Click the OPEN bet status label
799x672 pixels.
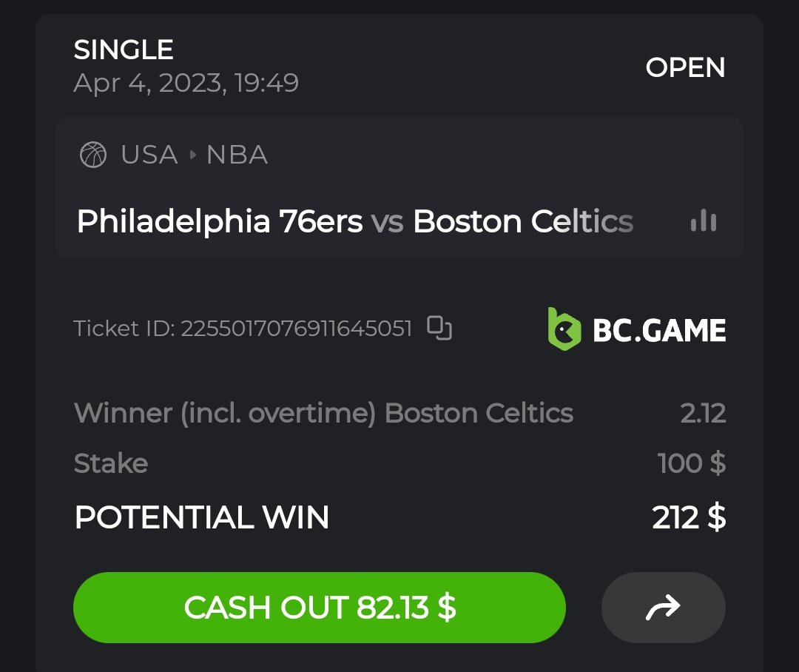685,68
